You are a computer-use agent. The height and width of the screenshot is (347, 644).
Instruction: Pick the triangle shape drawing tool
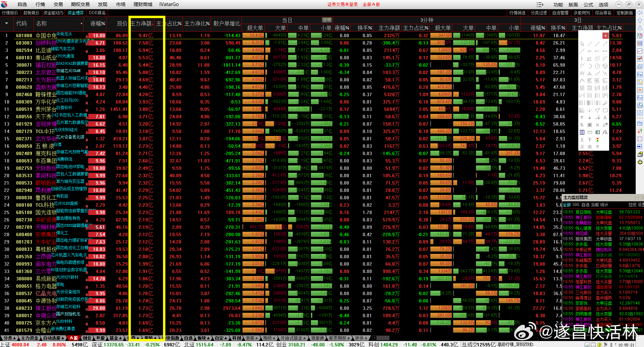pos(597,110)
